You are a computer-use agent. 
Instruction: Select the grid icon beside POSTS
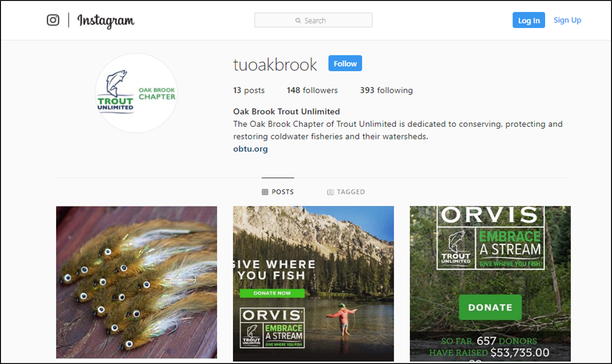pyautogui.click(x=265, y=192)
